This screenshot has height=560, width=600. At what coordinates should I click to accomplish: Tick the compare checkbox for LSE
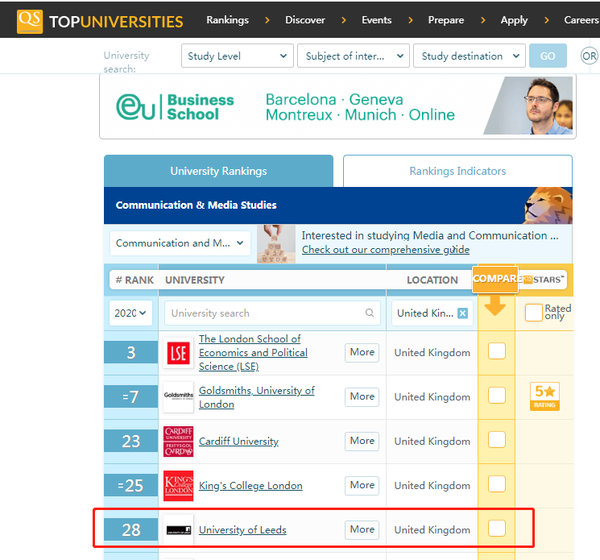(x=497, y=351)
